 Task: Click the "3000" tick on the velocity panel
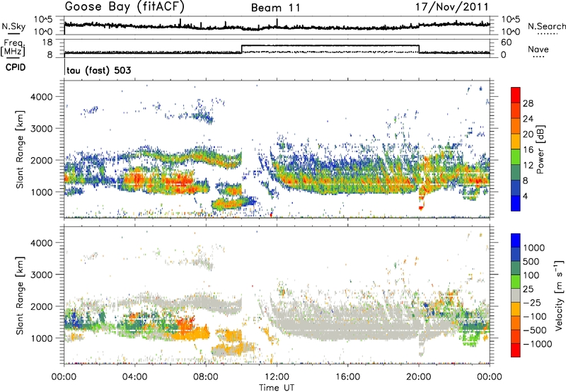pyautogui.click(x=41, y=275)
